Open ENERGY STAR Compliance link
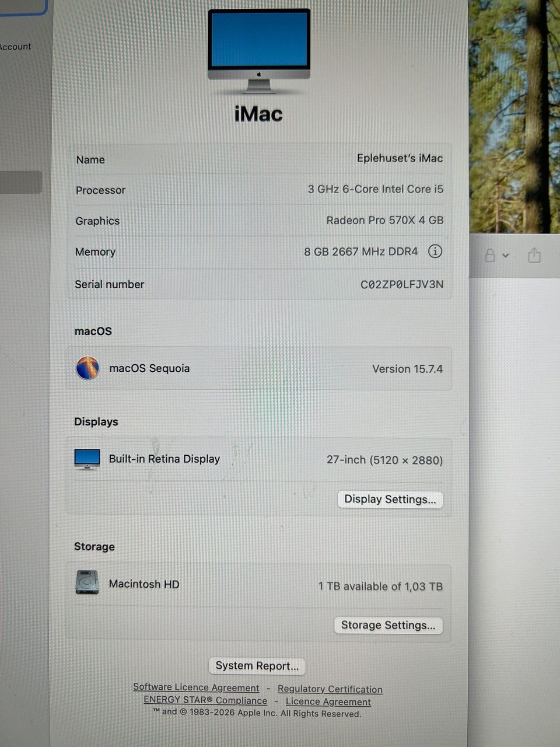Viewport: 560px width, 747px height. pyautogui.click(x=205, y=700)
